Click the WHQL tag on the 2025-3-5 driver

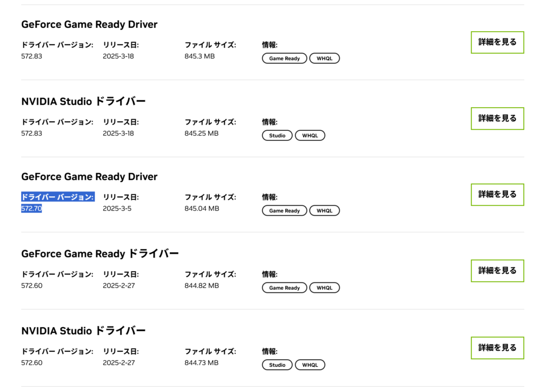tap(324, 211)
